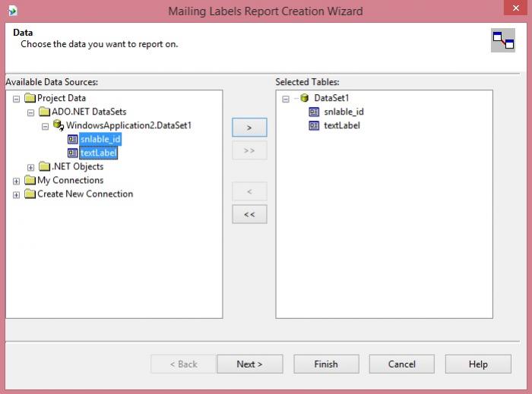Select snlable_id in Available Data Sources

(x=100, y=139)
